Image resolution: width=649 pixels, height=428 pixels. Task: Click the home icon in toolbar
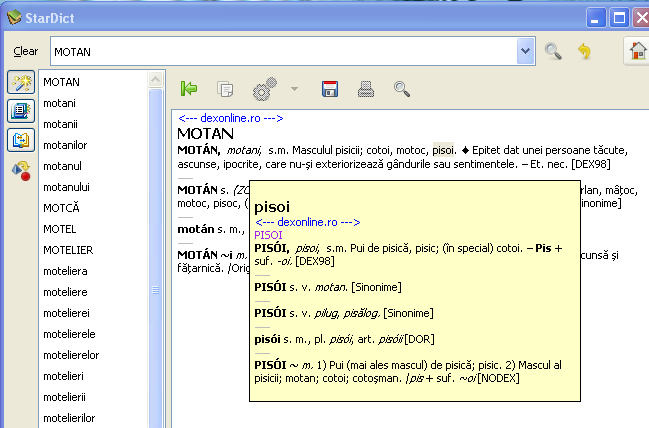(x=637, y=51)
